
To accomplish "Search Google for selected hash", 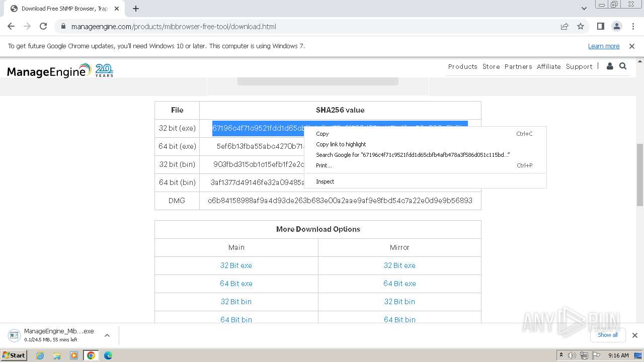I will click(425, 155).
